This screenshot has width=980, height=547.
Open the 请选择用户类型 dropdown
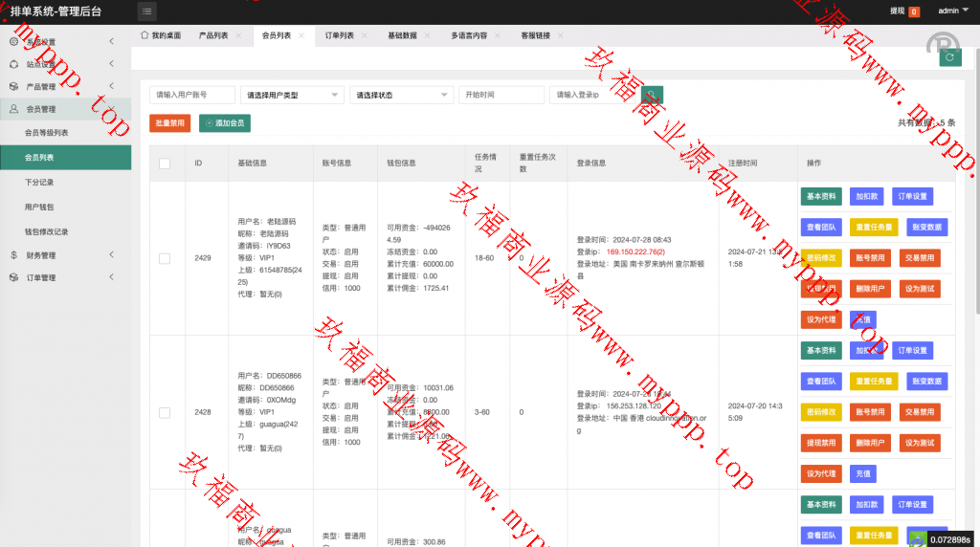click(292, 95)
